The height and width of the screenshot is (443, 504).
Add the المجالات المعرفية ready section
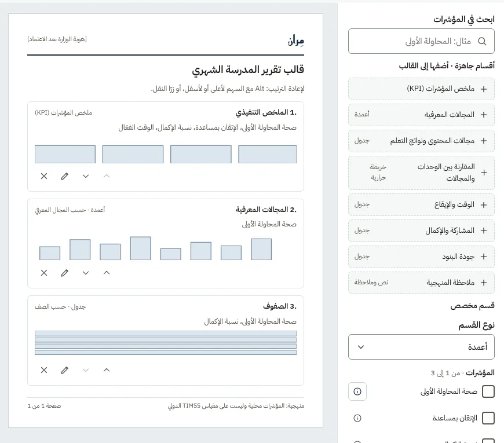(421, 115)
